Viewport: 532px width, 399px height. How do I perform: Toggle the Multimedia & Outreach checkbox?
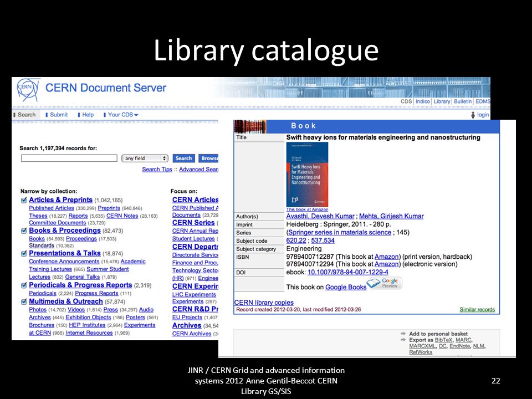(24, 301)
